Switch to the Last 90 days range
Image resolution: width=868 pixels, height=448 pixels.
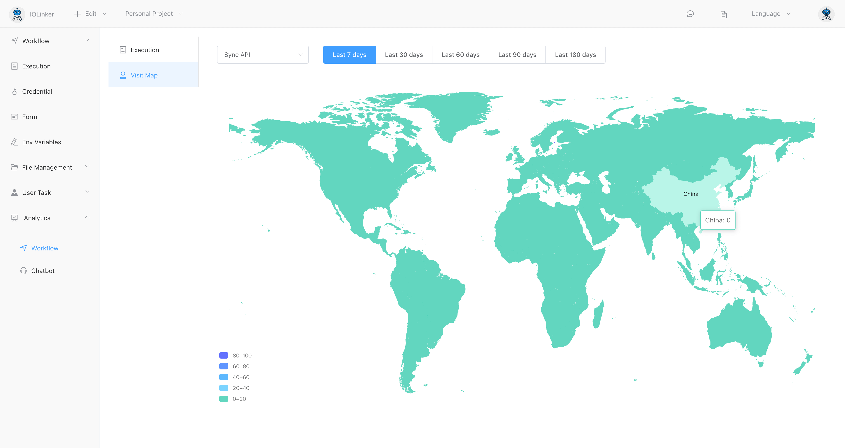point(517,54)
